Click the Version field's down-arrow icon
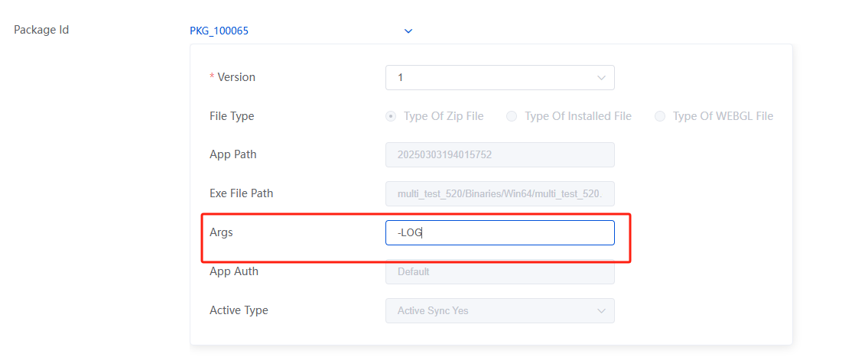868x360 pixels. [x=601, y=78]
